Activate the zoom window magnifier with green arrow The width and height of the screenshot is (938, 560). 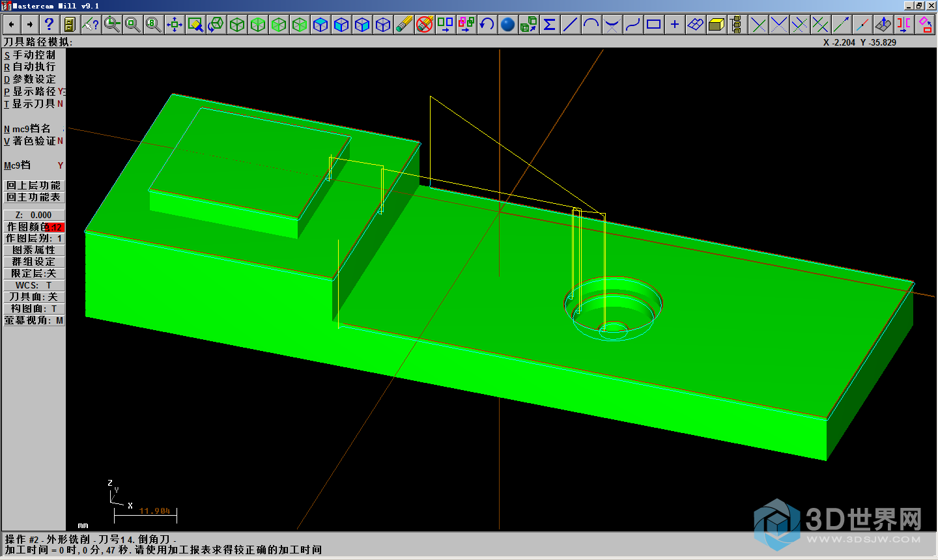pos(112,25)
